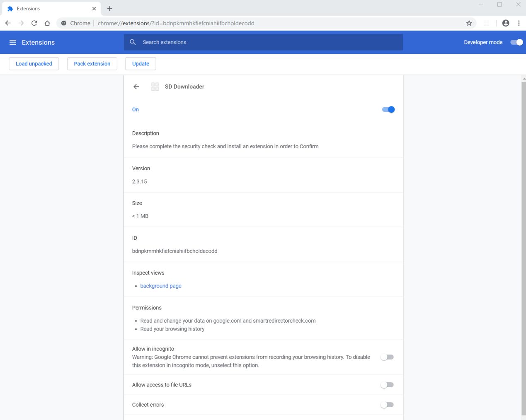Image resolution: width=526 pixels, height=420 pixels.
Task: Enable Allow access to file URLs
Action: (387, 385)
